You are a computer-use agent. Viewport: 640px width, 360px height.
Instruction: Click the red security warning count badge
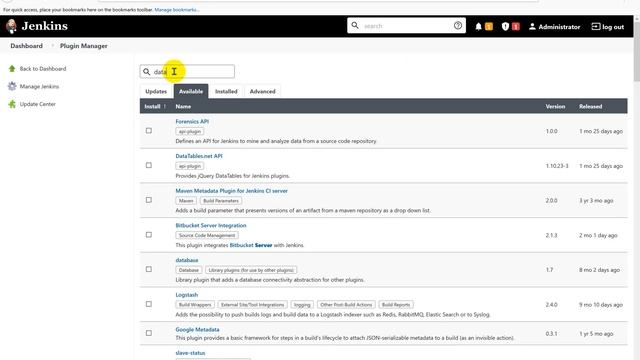click(x=516, y=27)
